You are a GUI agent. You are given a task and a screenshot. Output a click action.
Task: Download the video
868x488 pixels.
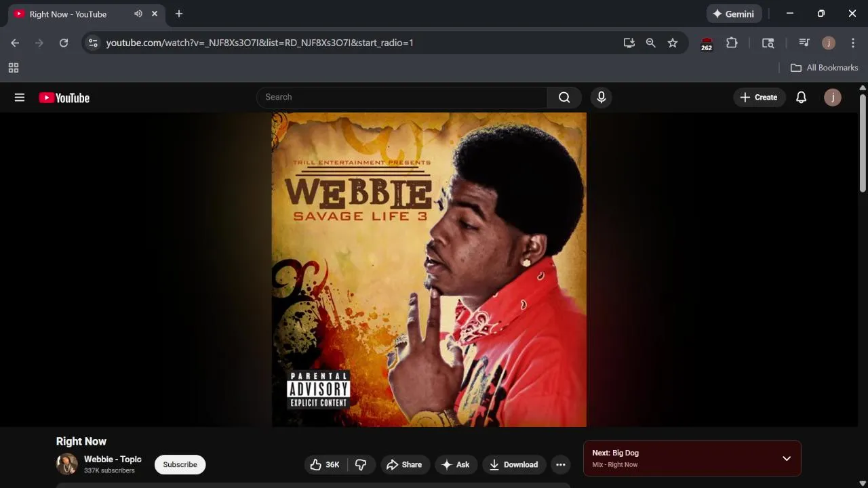(x=514, y=464)
